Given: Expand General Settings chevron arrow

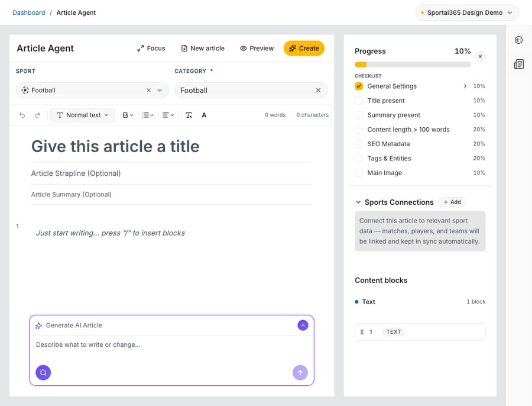Looking at the screenshot, I should [x=465, y=86].
